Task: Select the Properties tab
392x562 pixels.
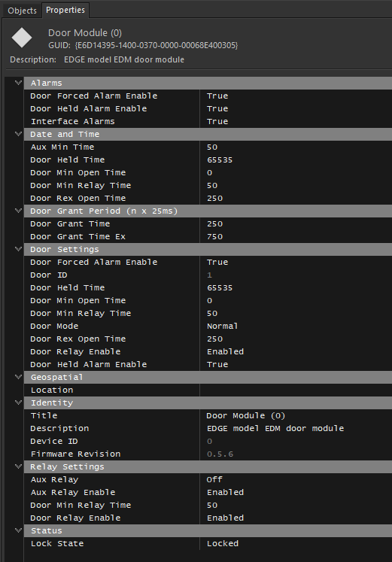Action: (x=65, y=10)
